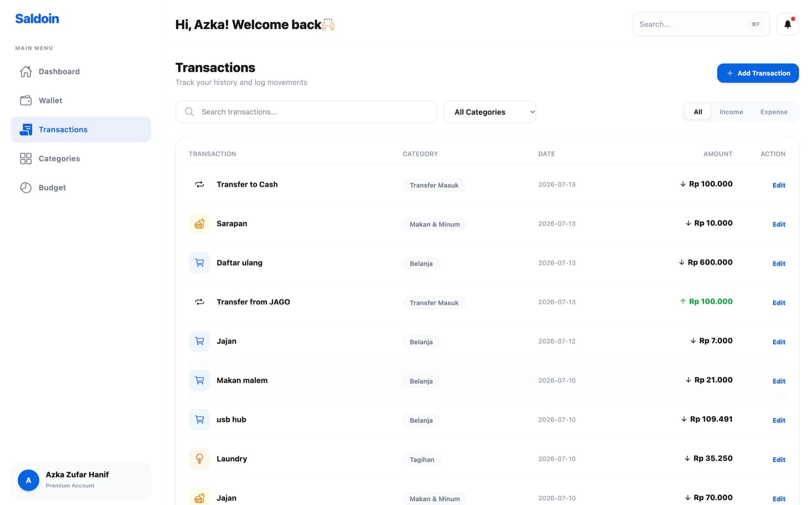Click the Tagihan category badge

pos(422,459)
